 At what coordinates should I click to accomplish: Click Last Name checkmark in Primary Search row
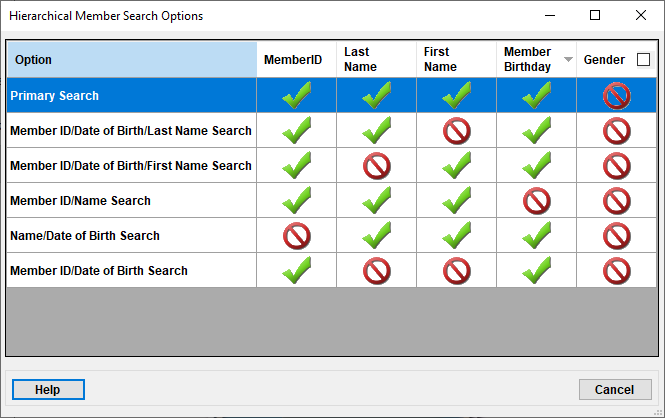tap(377, 95)
